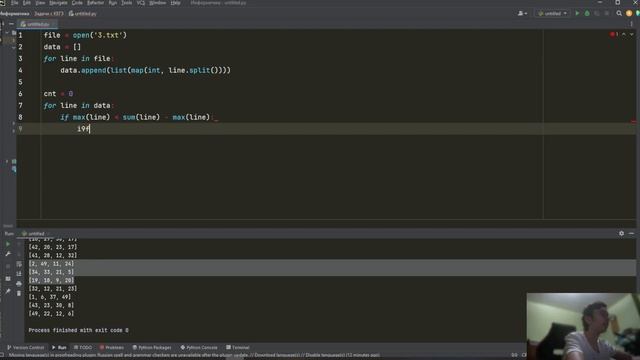Click line 'for line in file:'
This screenshot has height=360, width=640.
tap(79, 59)
